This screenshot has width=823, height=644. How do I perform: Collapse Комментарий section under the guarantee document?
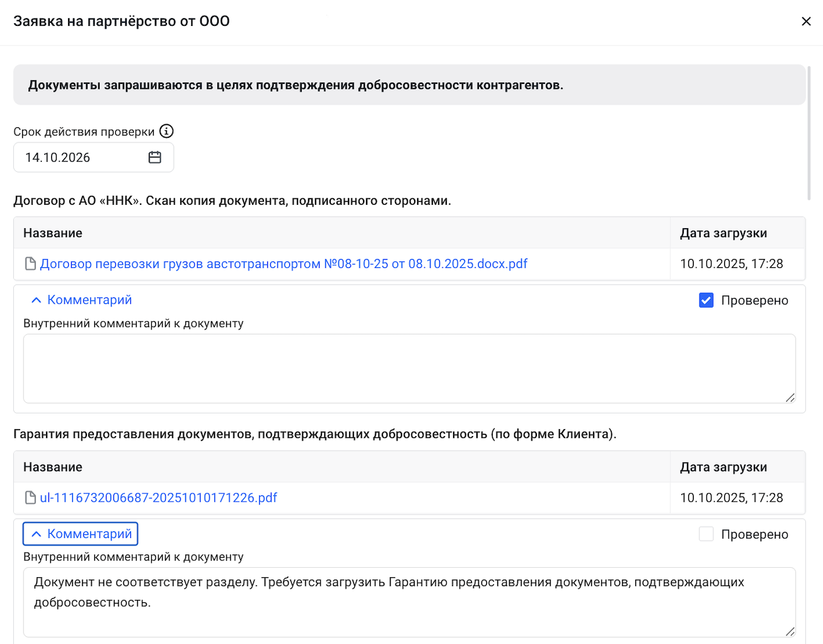coord(81,534)
